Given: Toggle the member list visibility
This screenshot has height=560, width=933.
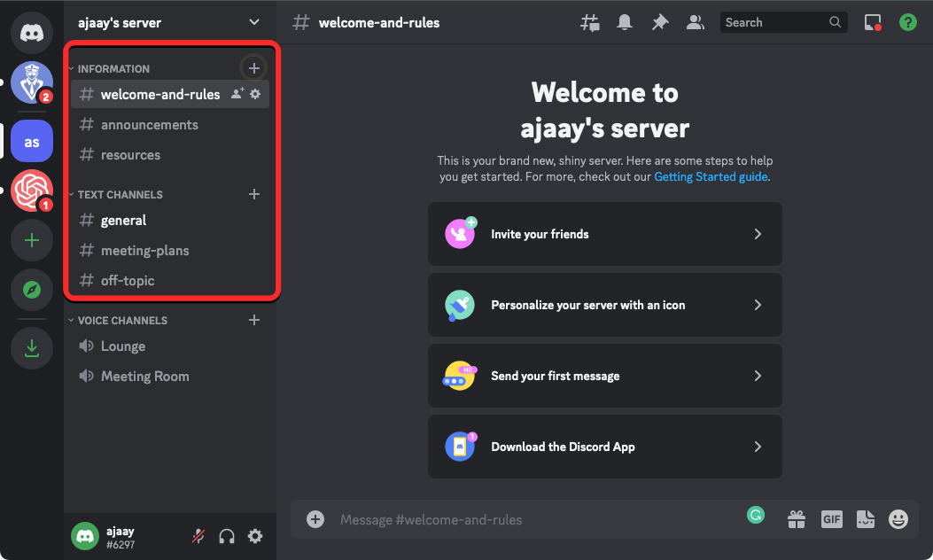Looking at the screenshot, I should pos(696,23).
